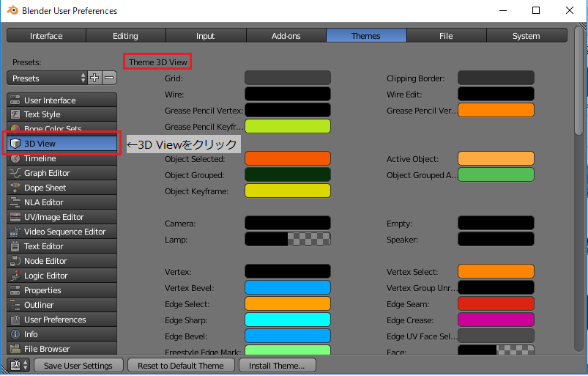The width and height of the screenshot is (588, 376).
Task: Open Vertex Select orange swatch
Action: click(x=496, y=271)
